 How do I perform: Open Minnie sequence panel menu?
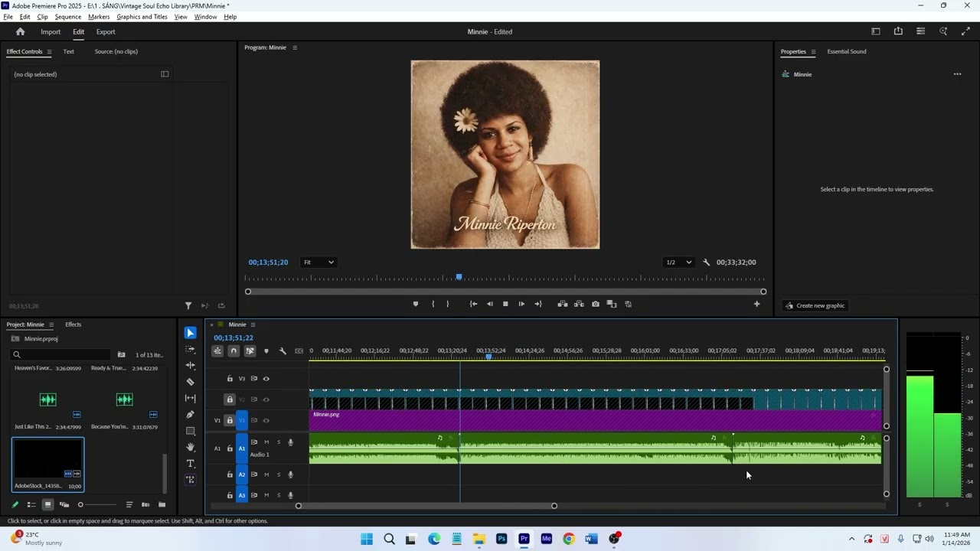pos(253,324)
